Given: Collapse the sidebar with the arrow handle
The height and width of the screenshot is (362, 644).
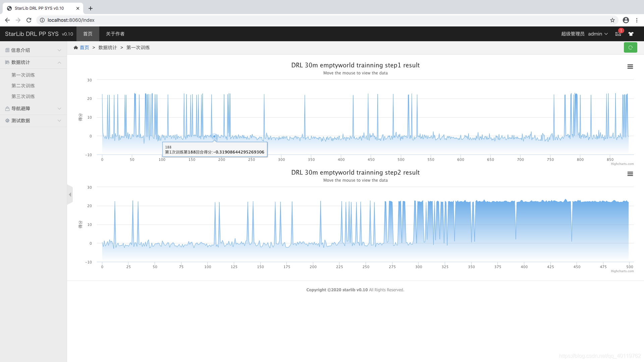Looking at the screenshot, I should [x=70, y=195].
